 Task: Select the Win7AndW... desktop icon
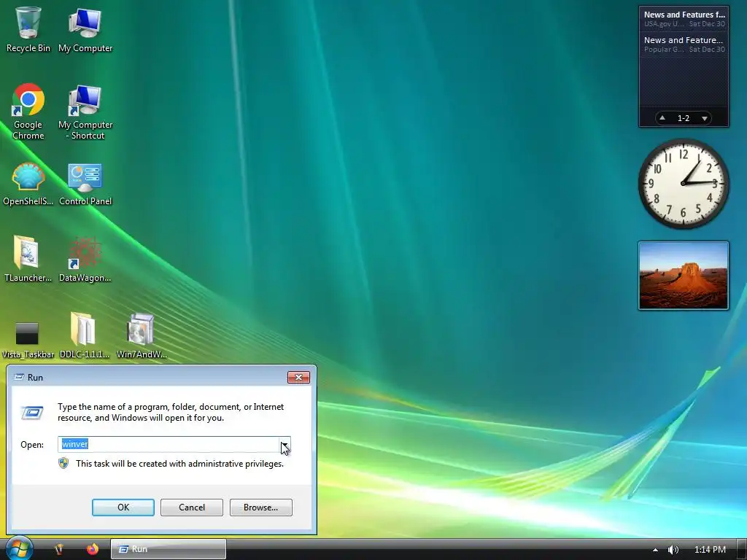click(142, 335)
